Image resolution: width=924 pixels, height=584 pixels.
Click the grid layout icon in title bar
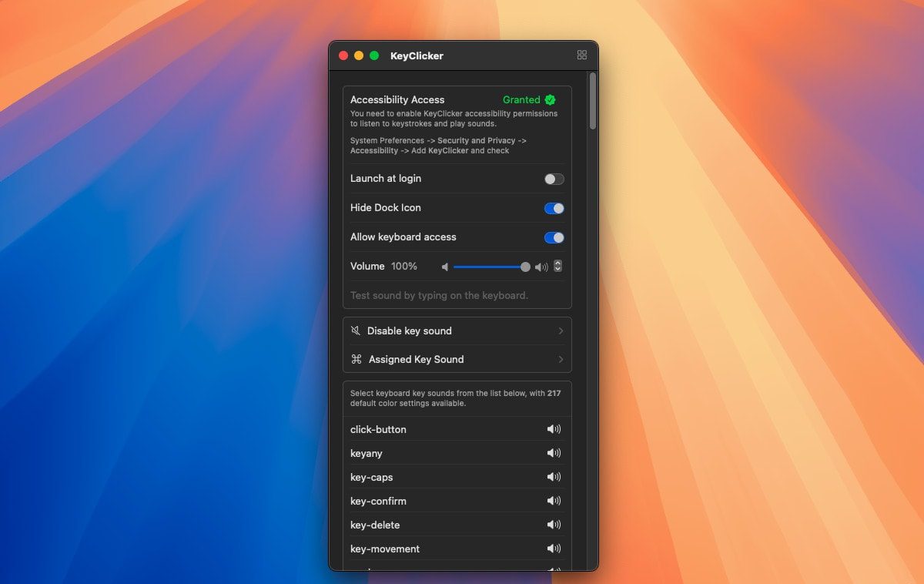[x=582, y=55]
